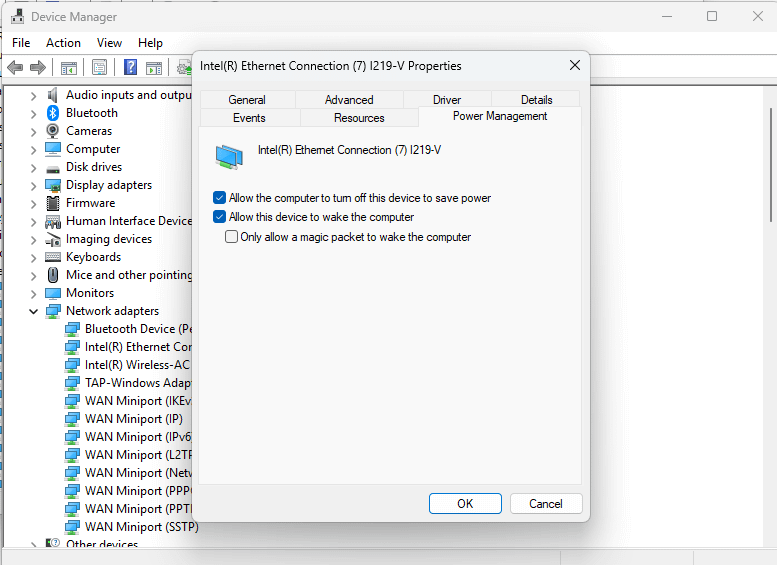Switch to the Advanced tab
This screenshot has width=777, height=565.
[x=349, y=100]
